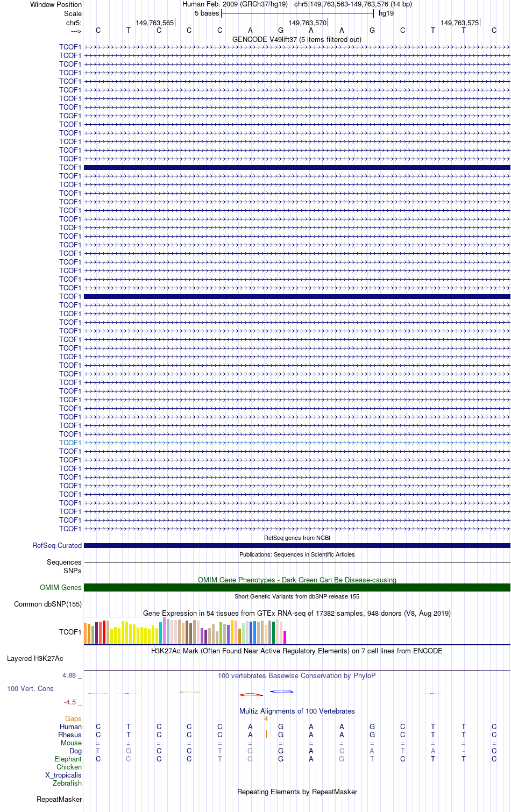This screenshot has height=812, width=511.
Task: Click the blue PhyloP conservation peak
Action: click(281, 691)
